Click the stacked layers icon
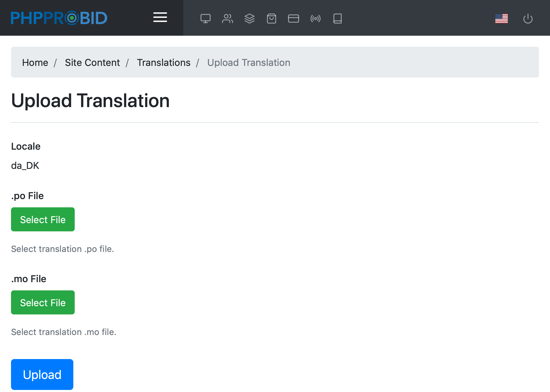This screenshot has height=392, width=550. [x=249, y=19]
